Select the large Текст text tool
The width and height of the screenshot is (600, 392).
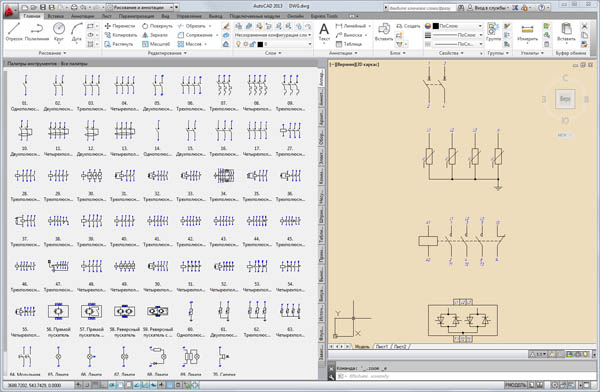[x=324, y=32]
